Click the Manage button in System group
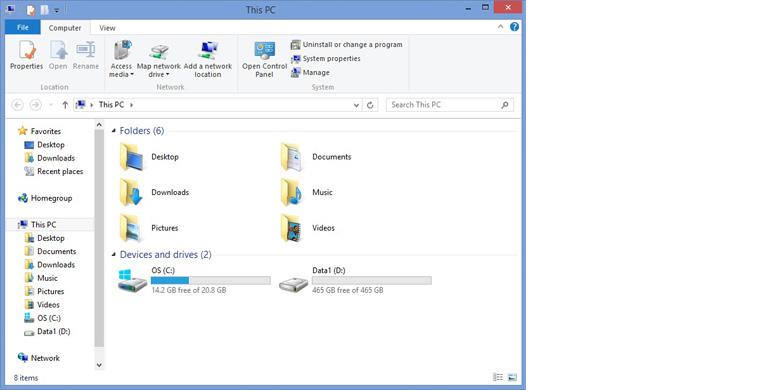 coord(310,73)
